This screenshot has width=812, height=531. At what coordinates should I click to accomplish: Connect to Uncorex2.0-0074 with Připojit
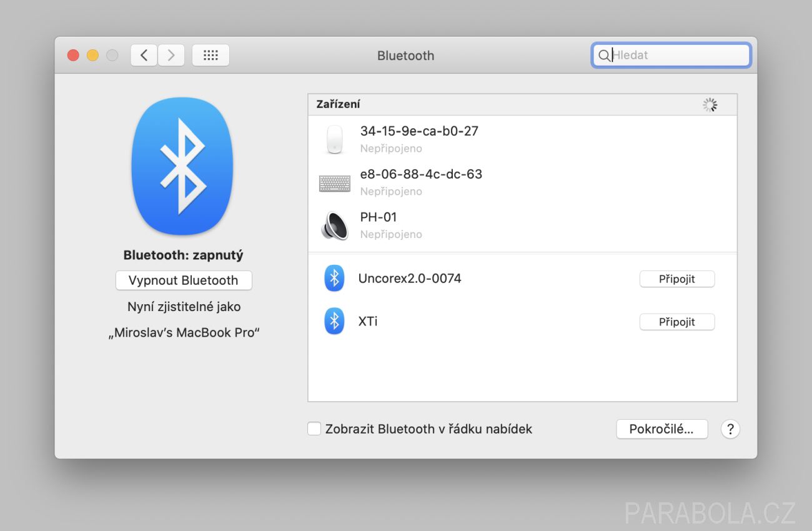[677, 279]
